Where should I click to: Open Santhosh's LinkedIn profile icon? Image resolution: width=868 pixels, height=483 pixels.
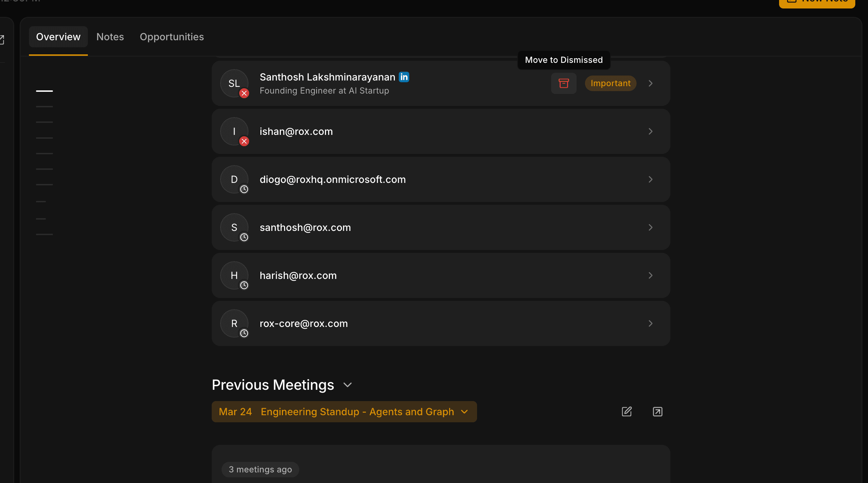tap(404, 77)
